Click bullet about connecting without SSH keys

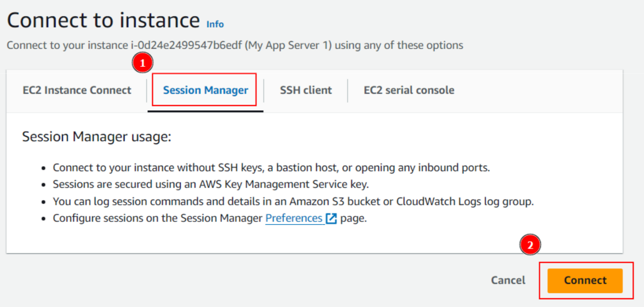(271, 168)
